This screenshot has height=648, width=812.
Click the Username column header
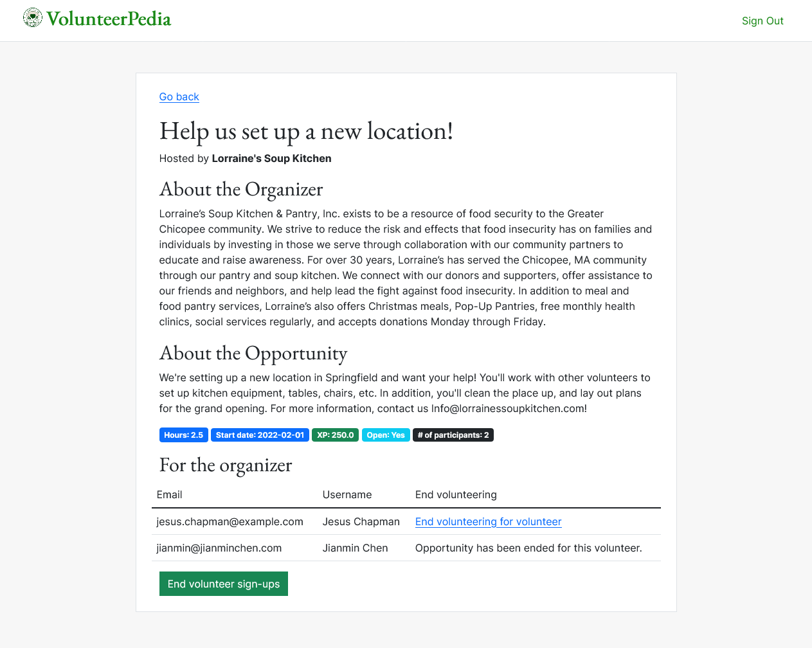347,494
